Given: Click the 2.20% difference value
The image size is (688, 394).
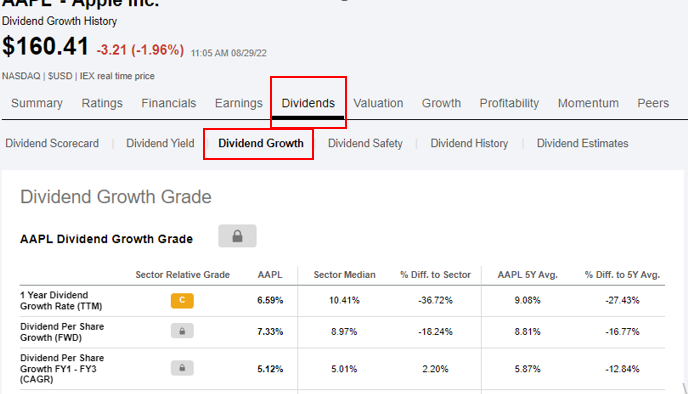Looking at the screenshot, I should [x=435, y=369].
